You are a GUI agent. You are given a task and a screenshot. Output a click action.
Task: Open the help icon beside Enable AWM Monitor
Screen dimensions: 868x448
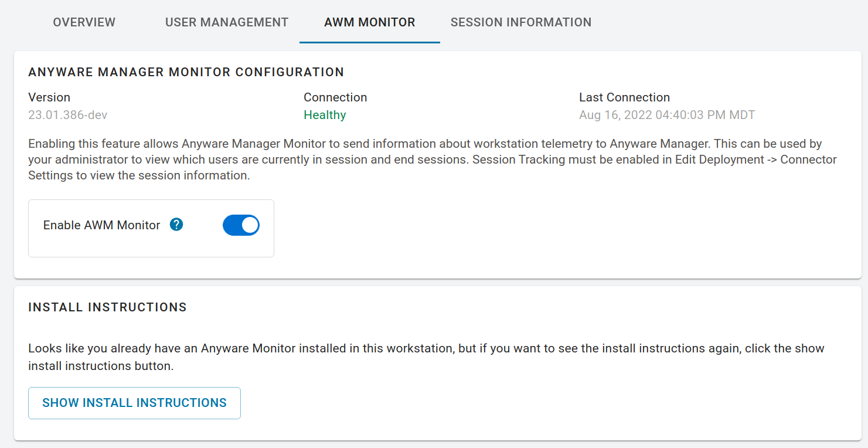pyautogui.click(x=176, y=225)
